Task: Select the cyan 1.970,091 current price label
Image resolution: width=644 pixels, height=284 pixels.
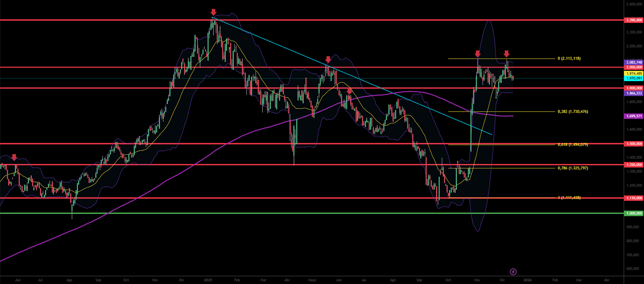Action: (634, 78)
